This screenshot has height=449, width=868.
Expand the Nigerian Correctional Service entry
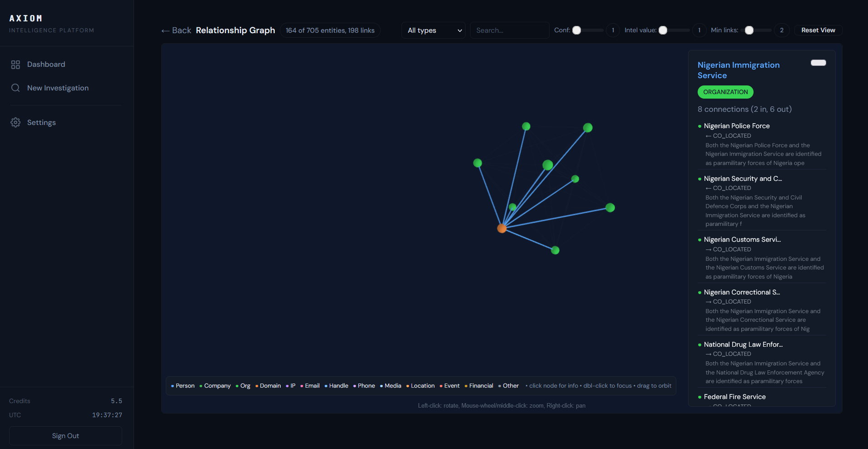(741, 292)
